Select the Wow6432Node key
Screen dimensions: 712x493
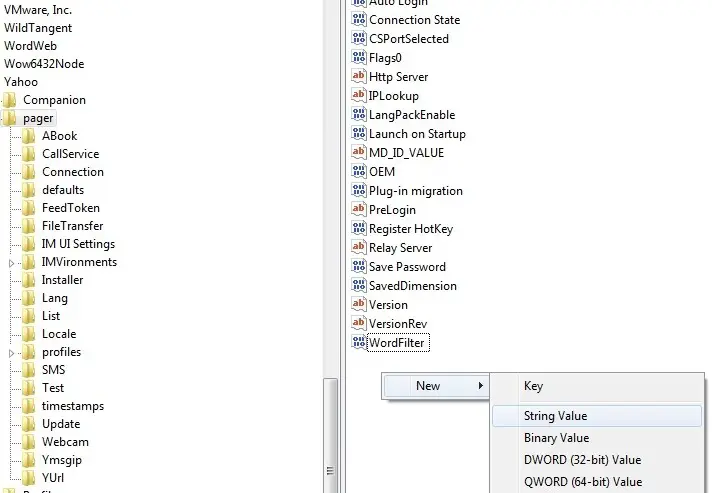pyautogui.click(x=44, y=64)
